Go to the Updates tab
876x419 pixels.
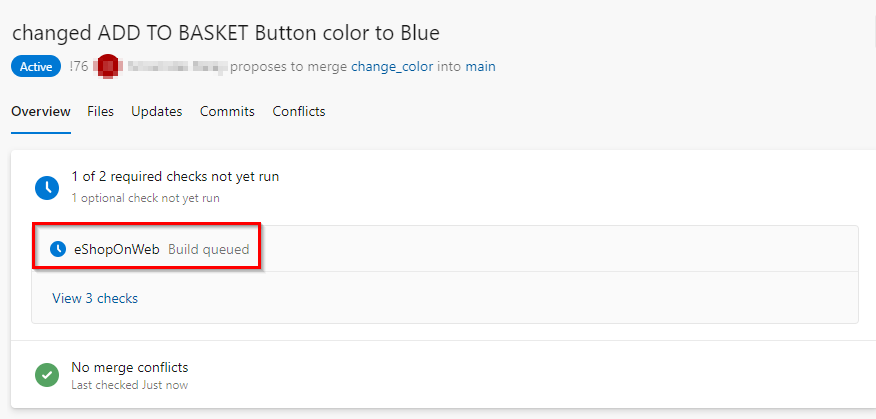(156, 111)
